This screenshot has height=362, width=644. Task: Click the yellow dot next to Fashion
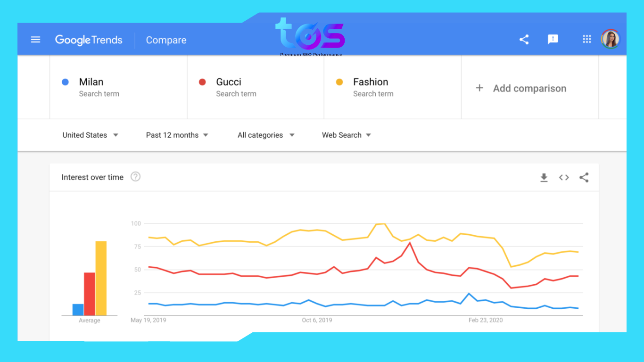pyautogui.click(x=339, y=82)
